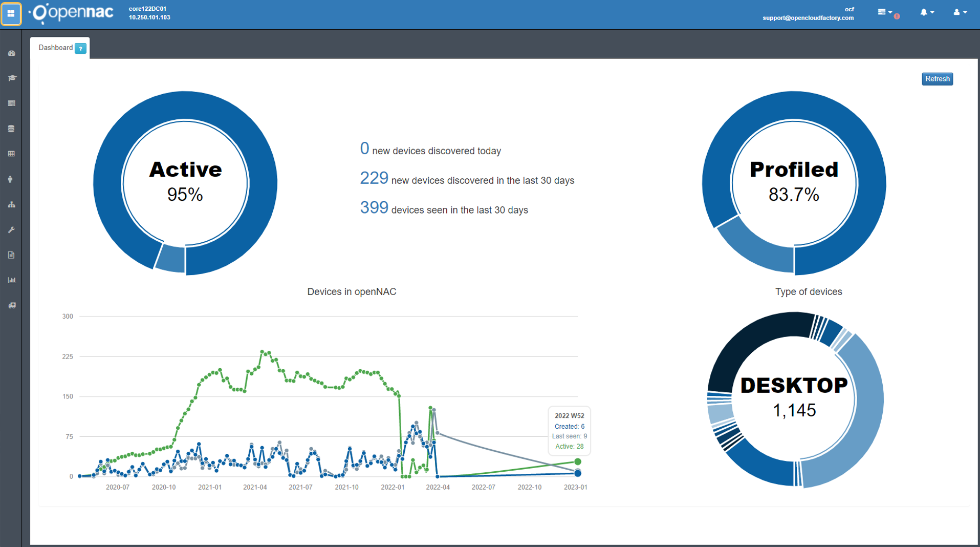This screenshot has width=980, height=547.
Task: Click the Active donut chart's light blue segment
Action: (170, 259)
